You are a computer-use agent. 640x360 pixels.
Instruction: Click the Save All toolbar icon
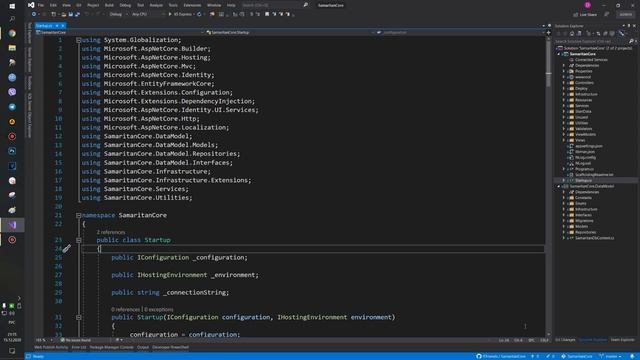point(77,14)
